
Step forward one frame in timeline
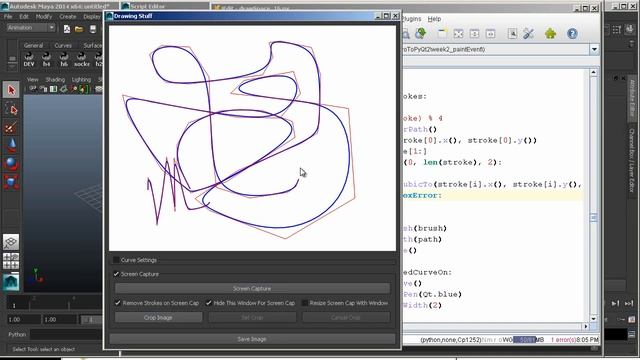pos(615,303)
